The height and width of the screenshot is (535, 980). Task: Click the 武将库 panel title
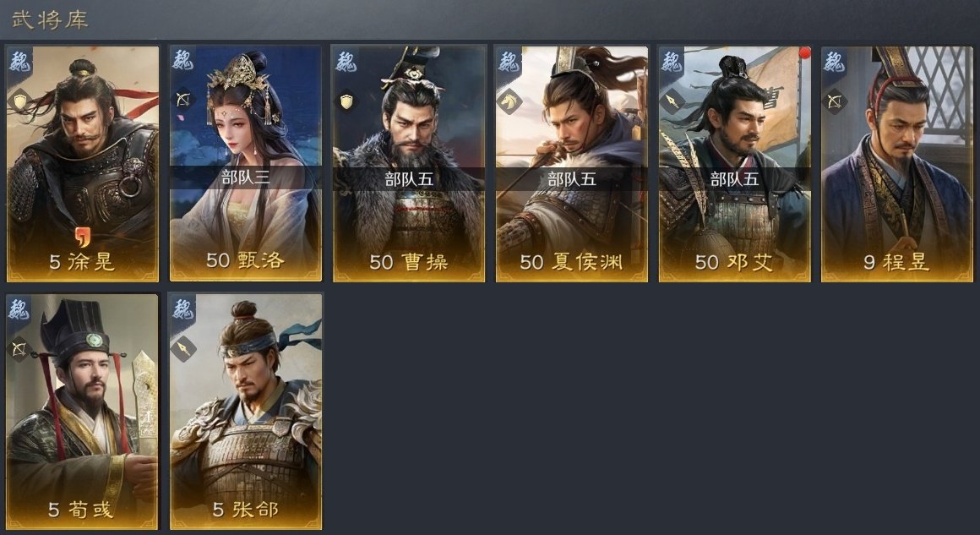[50, 19]
